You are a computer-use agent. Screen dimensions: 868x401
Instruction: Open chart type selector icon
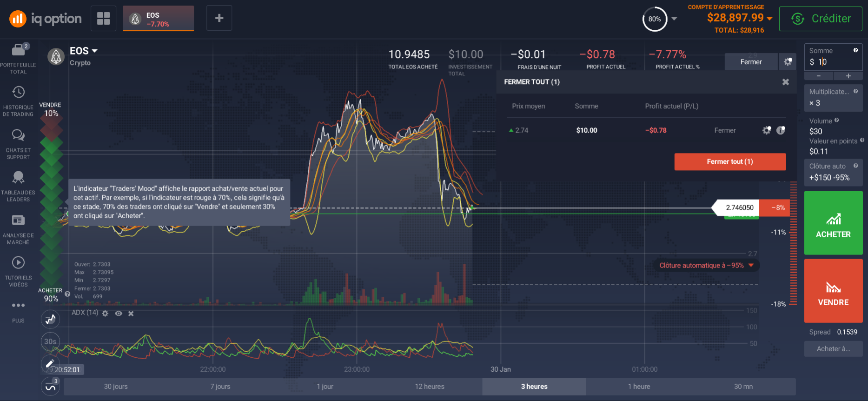tap(50, 319)
